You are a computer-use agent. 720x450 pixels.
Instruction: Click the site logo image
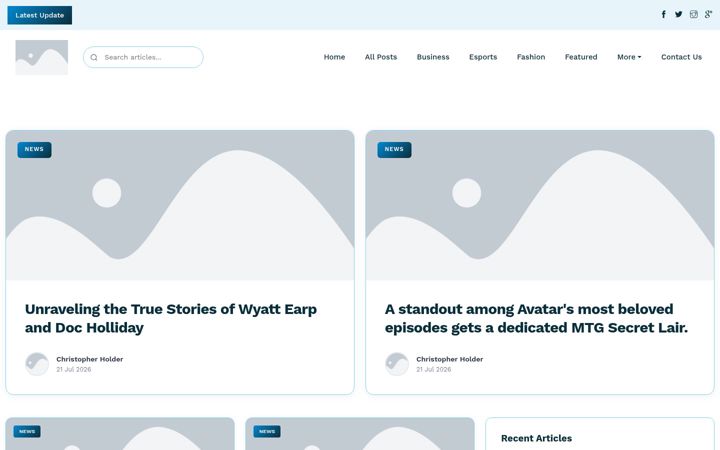[42, 57]
